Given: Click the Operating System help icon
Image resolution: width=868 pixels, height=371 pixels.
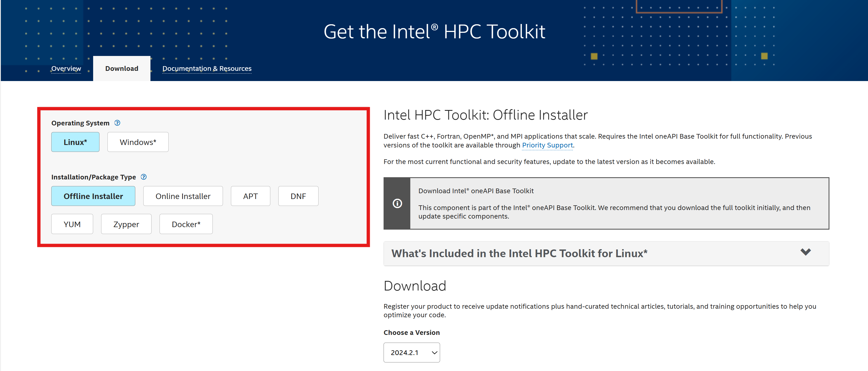Looking at the screenshot, I should click(x=117, y=123).
